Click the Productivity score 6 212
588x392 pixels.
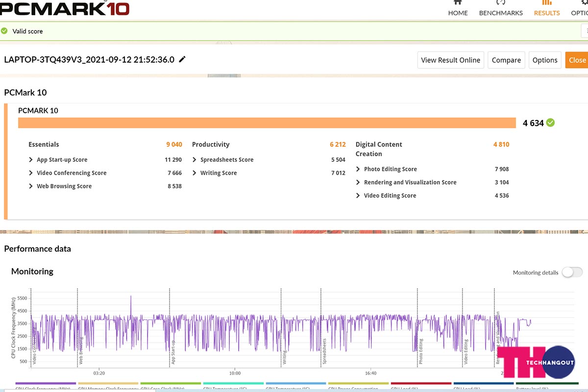[x=338, y=144]
